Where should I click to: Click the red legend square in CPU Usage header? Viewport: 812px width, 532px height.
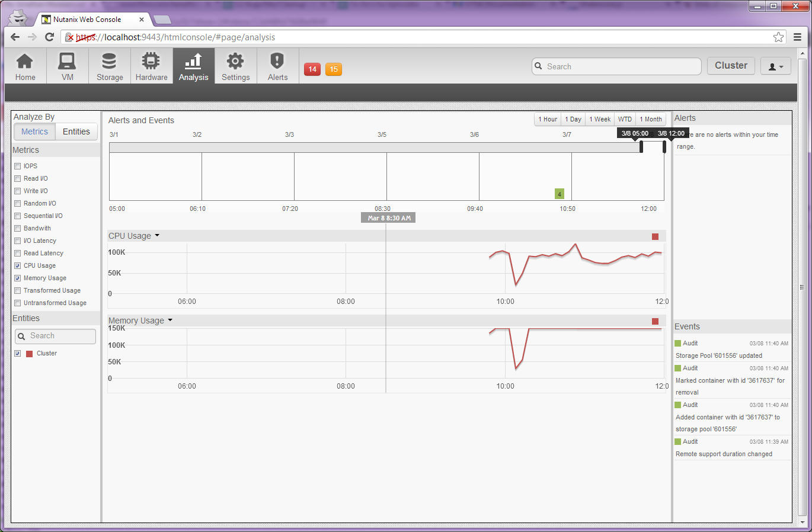(655, 237)
